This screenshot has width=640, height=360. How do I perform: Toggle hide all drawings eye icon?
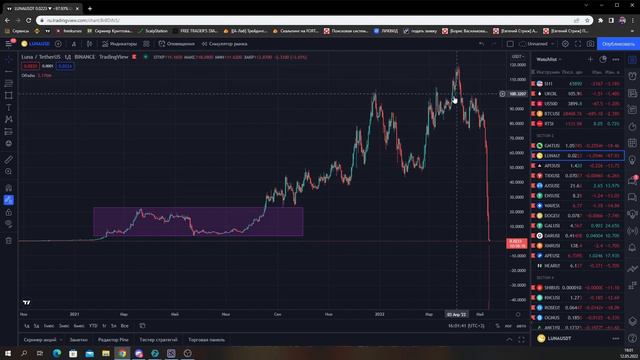tap(9, 224)
